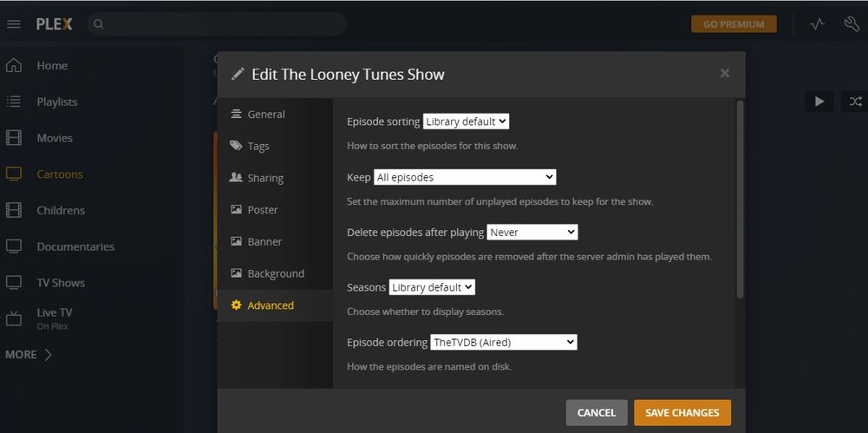This screenshot has width=868, height=433.
Task: Click 'Edit The Looney Tunes Show' title
Action: tap(349, 75)
